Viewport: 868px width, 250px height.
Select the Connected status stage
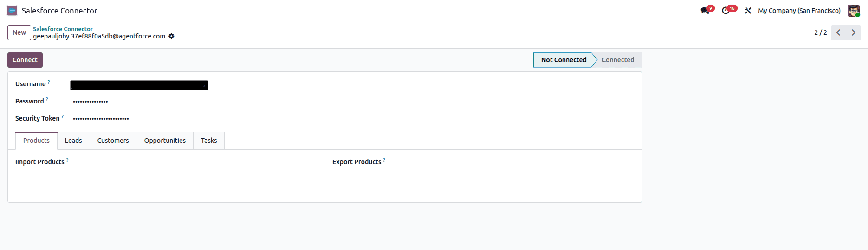pos(618,60)
